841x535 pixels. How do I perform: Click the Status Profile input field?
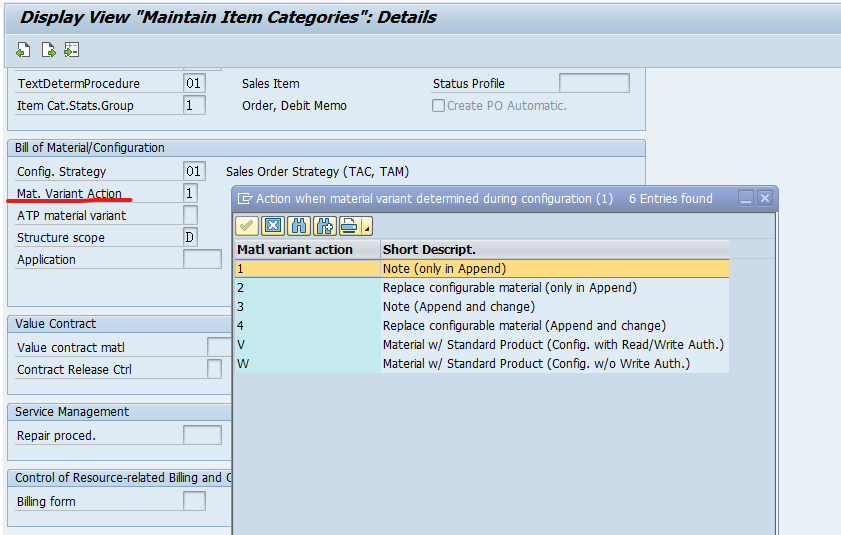pos(594,84)
